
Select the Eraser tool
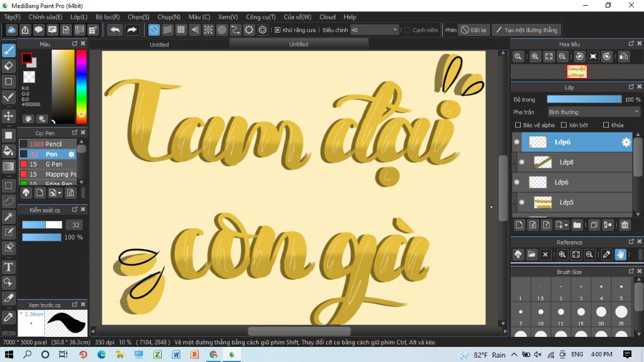coord(9,66)
